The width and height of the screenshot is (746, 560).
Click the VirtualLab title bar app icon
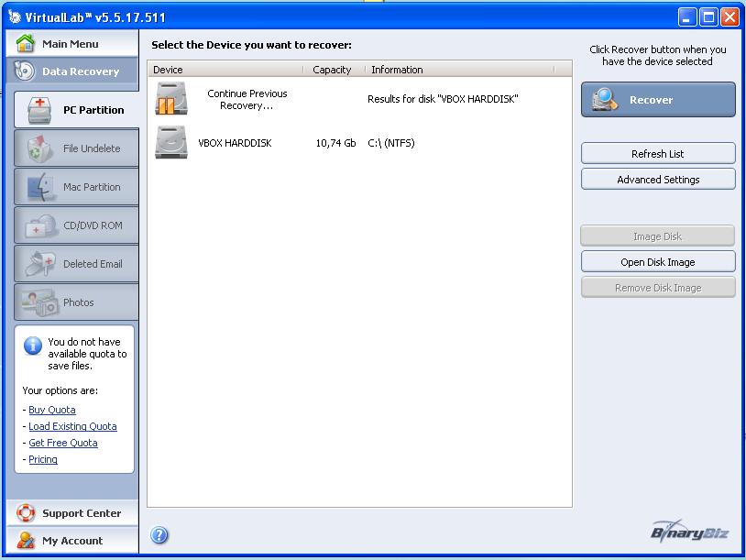click(15, 16)
